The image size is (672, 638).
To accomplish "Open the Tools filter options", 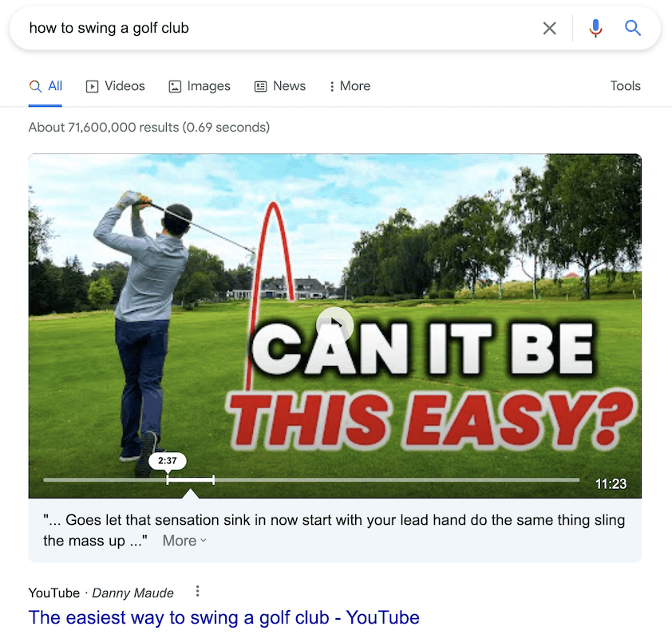I will pyautogui.click(x=625, y=86).
